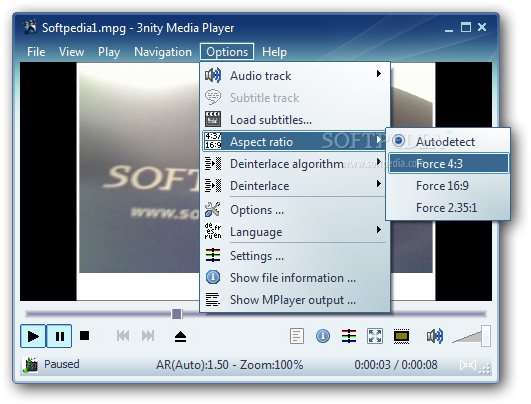The image size is (531, 404).
Task: Click the AR(Auto):1.50 - Zoom:100% status text
Action: coord(230,365)
